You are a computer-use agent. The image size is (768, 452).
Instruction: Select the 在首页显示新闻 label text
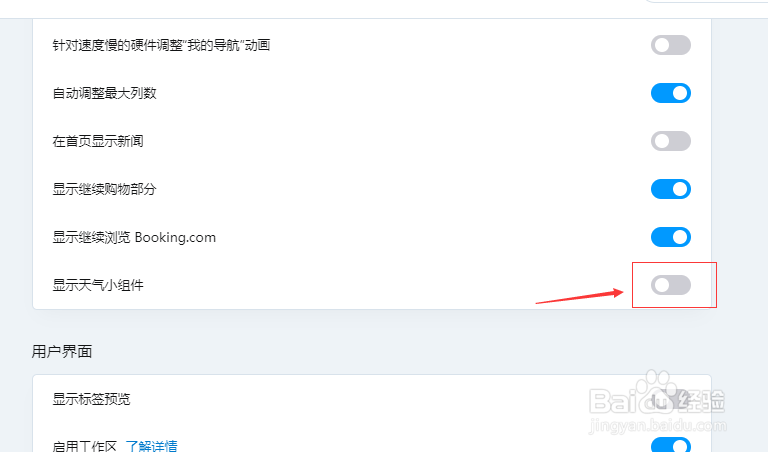coord(98,141)
